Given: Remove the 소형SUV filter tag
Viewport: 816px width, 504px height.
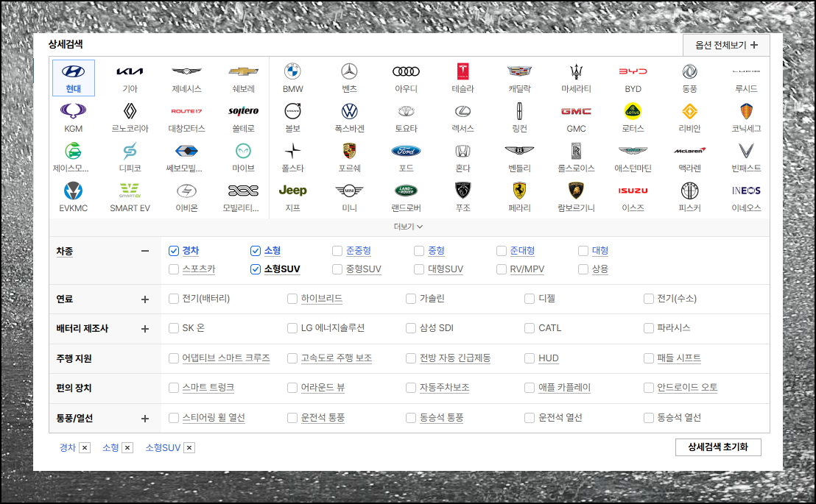Looking at the screenshot, I should 189,448.
